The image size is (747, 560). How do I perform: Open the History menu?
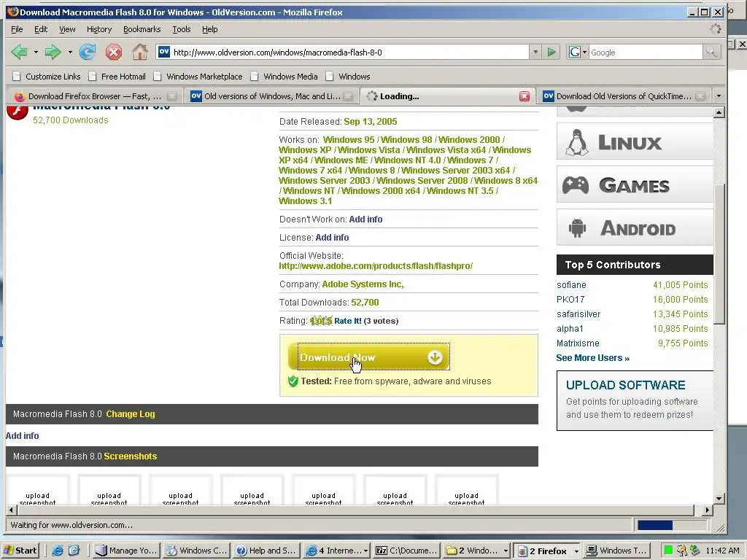click(99, 29)
